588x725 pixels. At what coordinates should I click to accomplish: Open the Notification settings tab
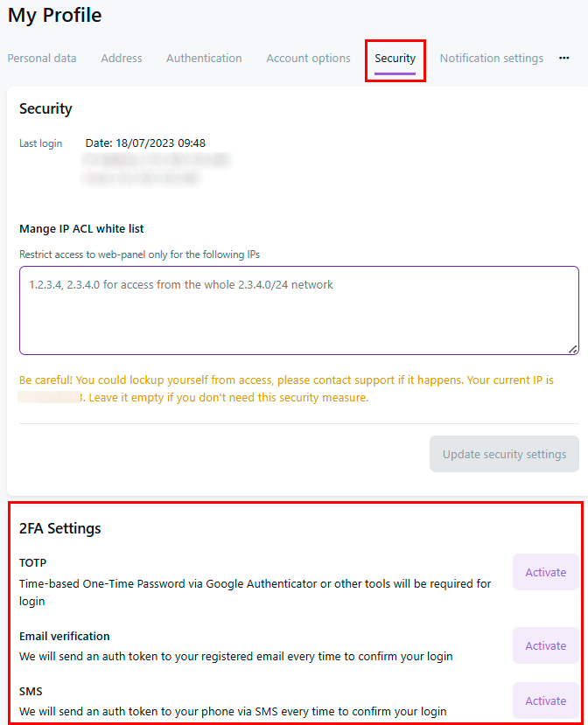click(x=491, y=59)
